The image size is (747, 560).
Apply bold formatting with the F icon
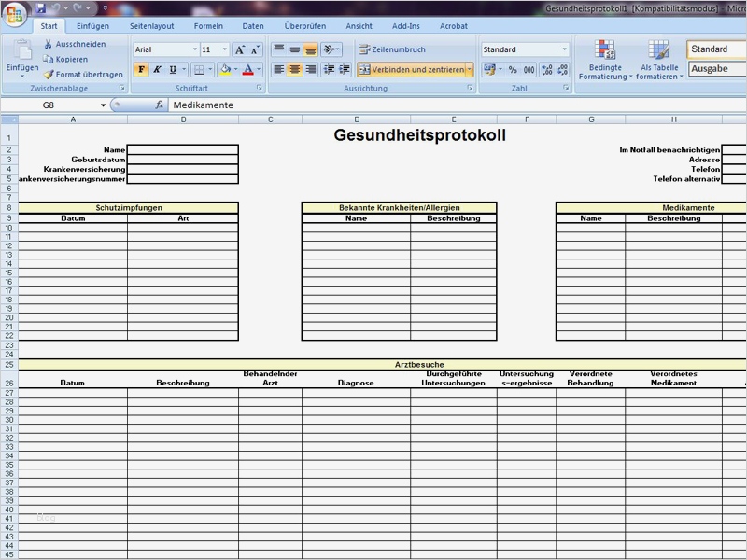click(x=141, y=68)
